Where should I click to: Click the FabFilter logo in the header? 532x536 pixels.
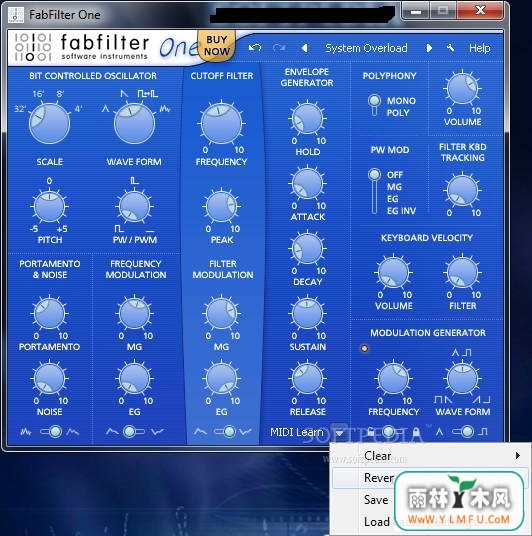coord(82,47)
